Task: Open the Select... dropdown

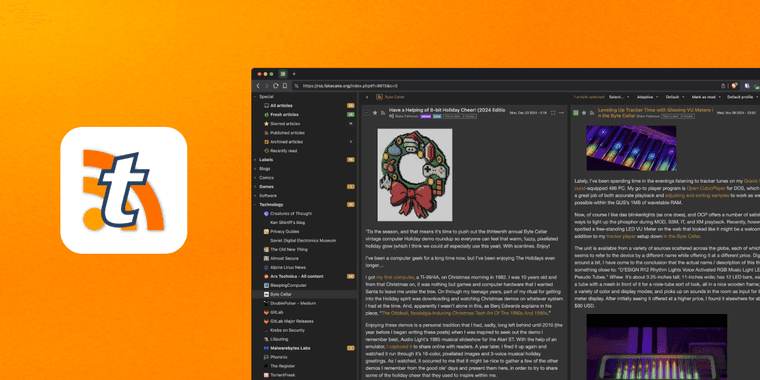Action: pyautogui.click(x=619, y=97)
